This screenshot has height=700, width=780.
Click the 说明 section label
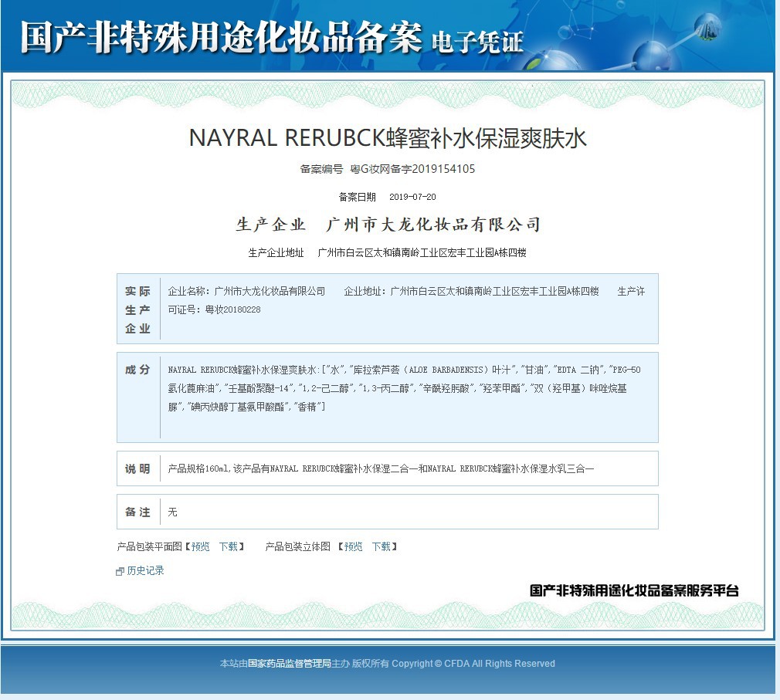pyautogui.click(x=138, y=468)
